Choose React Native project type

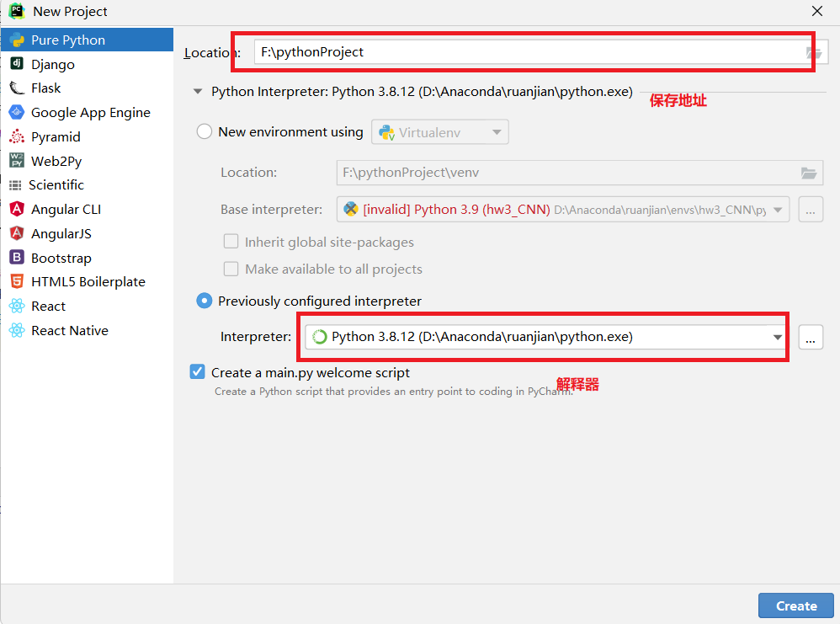tap(87, 330)
